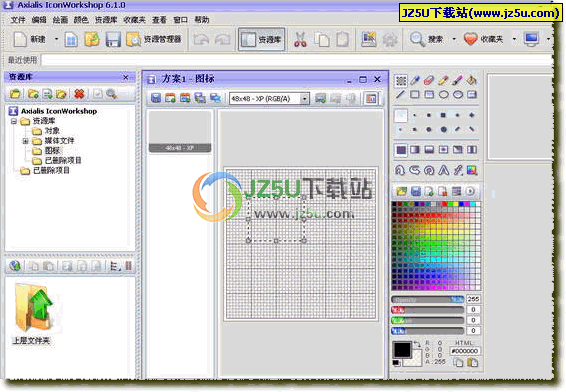This screenshot has width=566, height=392.
Task: Choose the diamond-shaped brush tip
Action: [471, 115]
